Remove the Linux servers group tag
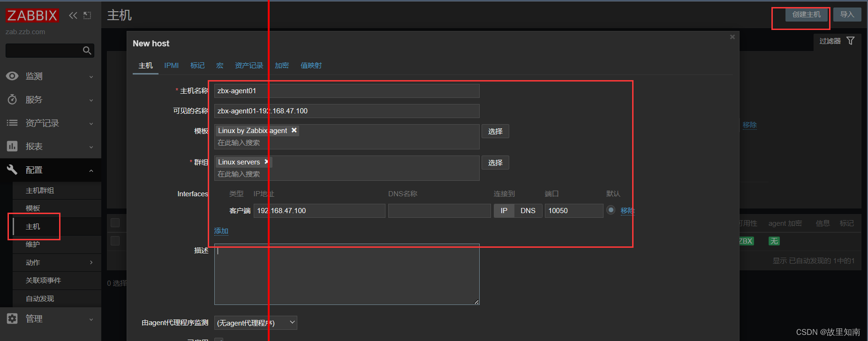Viewport: 868px width, 341px height. (x=266, y=162)
